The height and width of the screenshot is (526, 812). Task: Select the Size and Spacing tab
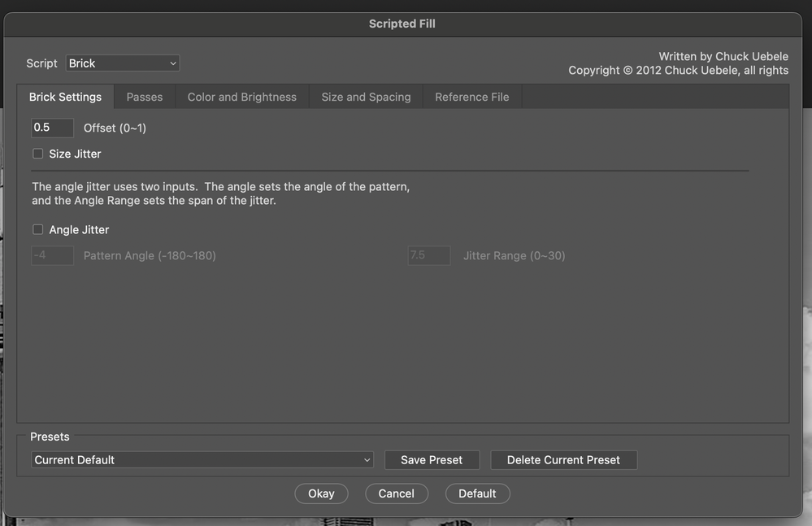coord(365,96)
